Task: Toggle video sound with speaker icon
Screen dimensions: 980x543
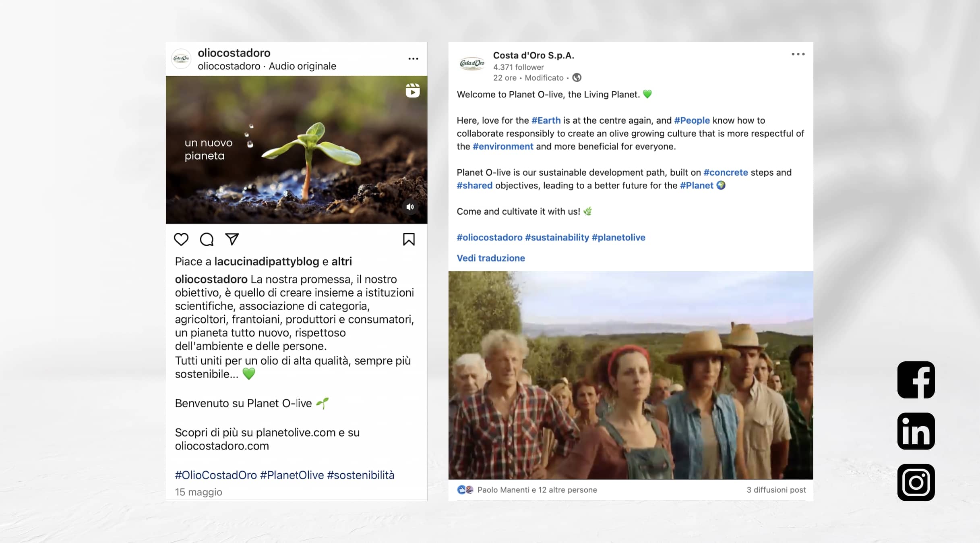Action: coord(410,207)
